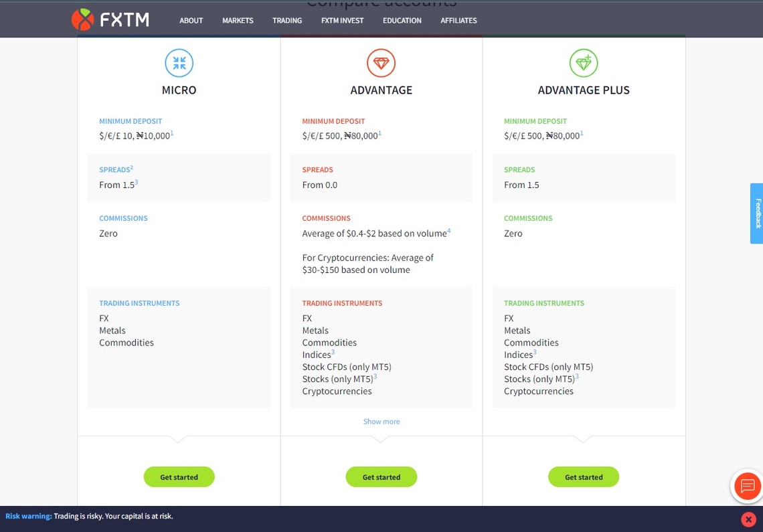The height and width of the screenshot is (532, 763).
Task: Click the Advantage Plus diamond icon
Action: click(584, 63)
